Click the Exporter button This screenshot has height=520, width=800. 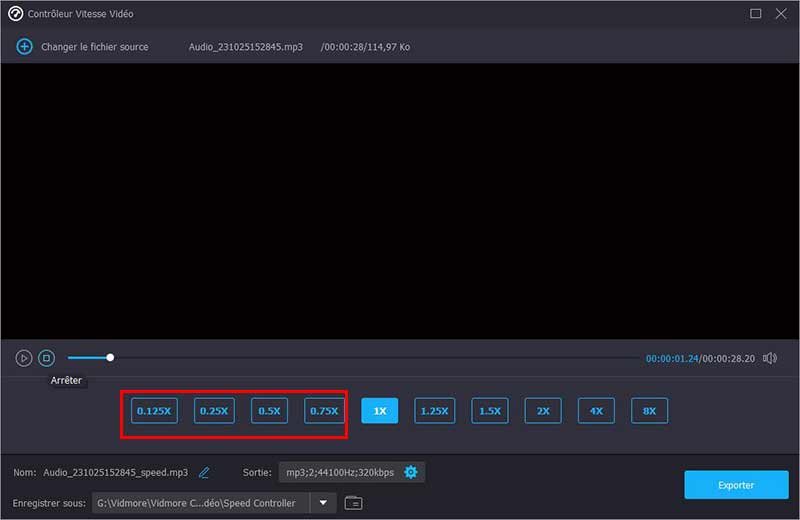point(736,485)
